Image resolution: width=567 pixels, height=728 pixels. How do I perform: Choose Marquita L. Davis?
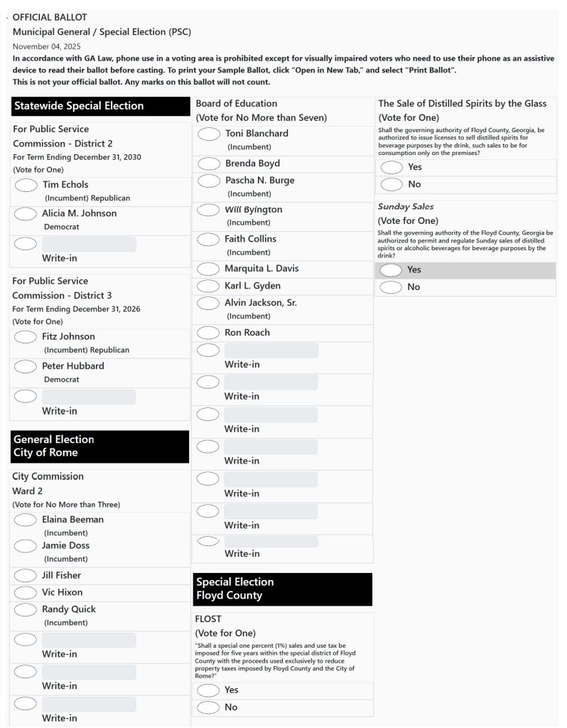pos(208,269)
